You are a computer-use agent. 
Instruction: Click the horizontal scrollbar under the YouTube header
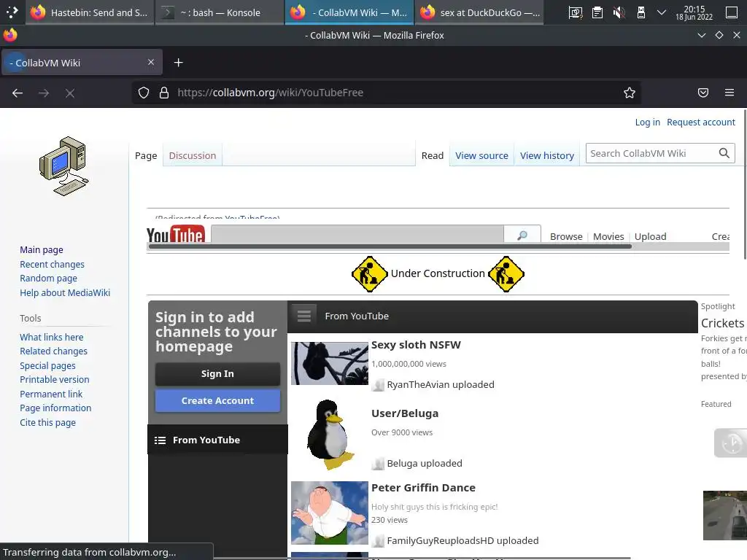pyautogui.click(x=390, y=246)
